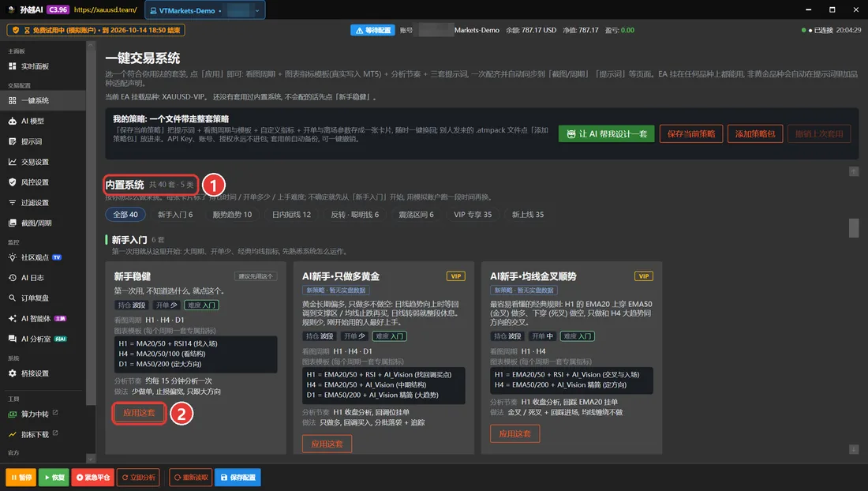The width and height of the screenshot is (868, 491).
Task: Click the 免费试用中 trial banner
Action: [x=95, y=31]
